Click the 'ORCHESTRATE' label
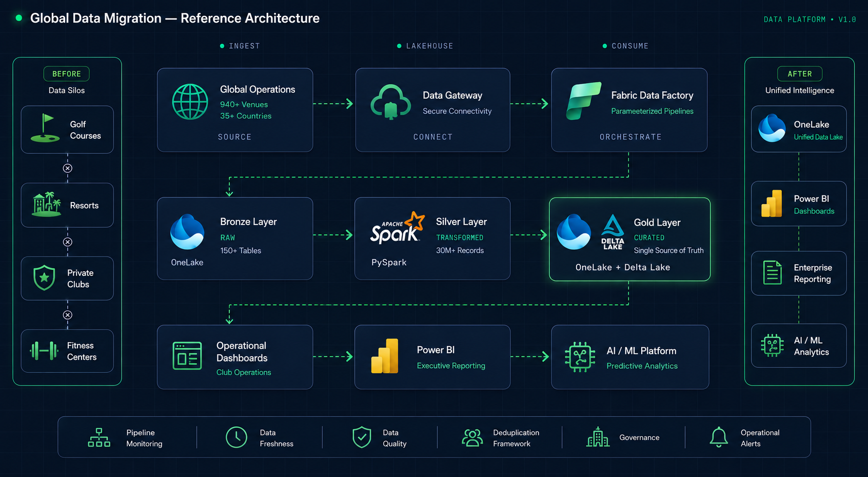 (x=630, y=137)
